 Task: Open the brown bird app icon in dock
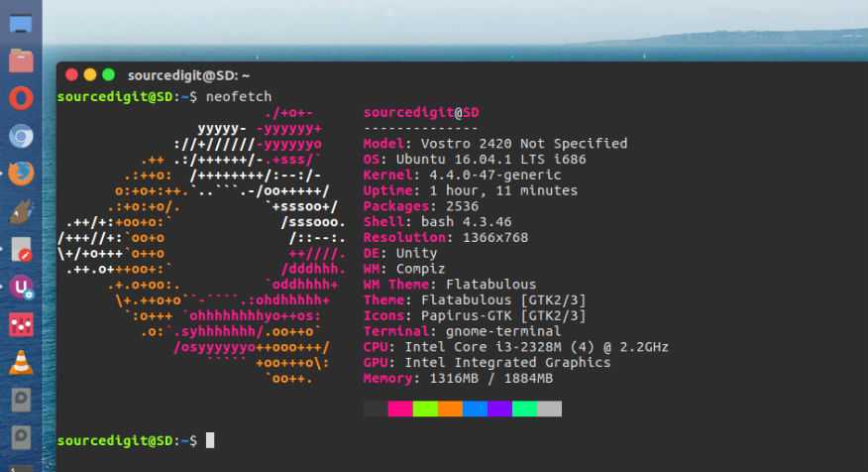click(x=21, y=211)
